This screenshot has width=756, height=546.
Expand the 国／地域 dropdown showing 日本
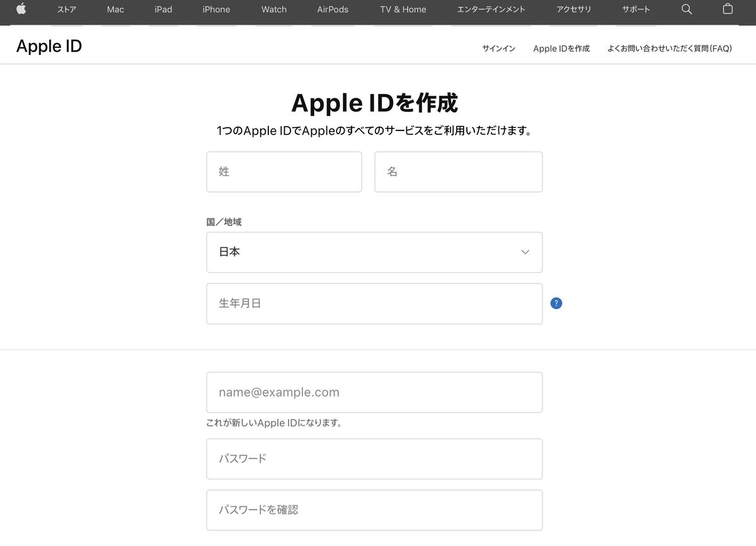tap(374, 252)
